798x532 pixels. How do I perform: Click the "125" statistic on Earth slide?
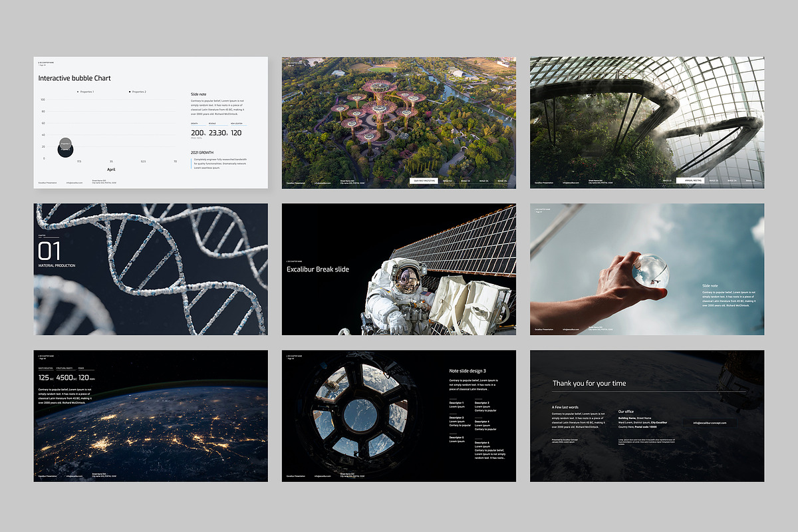pos(44,378)
